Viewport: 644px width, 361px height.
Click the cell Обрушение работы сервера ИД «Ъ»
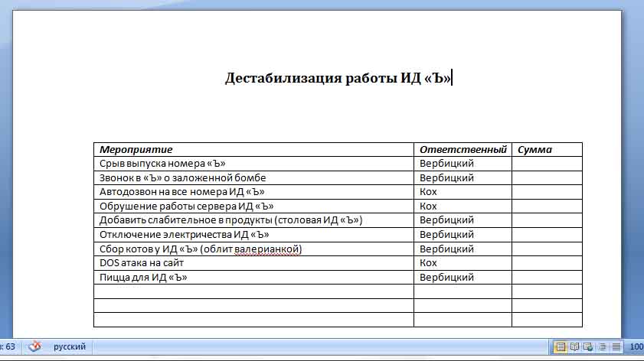[253, 206]
